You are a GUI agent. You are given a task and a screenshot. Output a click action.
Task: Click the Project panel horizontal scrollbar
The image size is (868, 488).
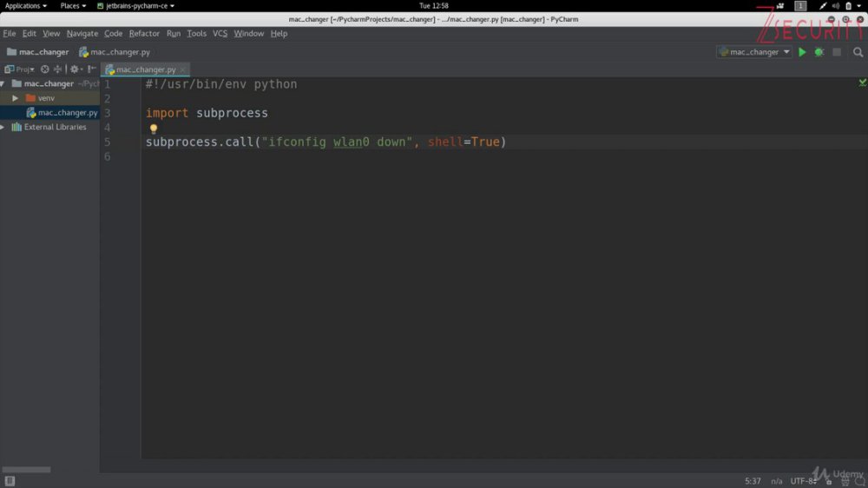click(26, 469)
